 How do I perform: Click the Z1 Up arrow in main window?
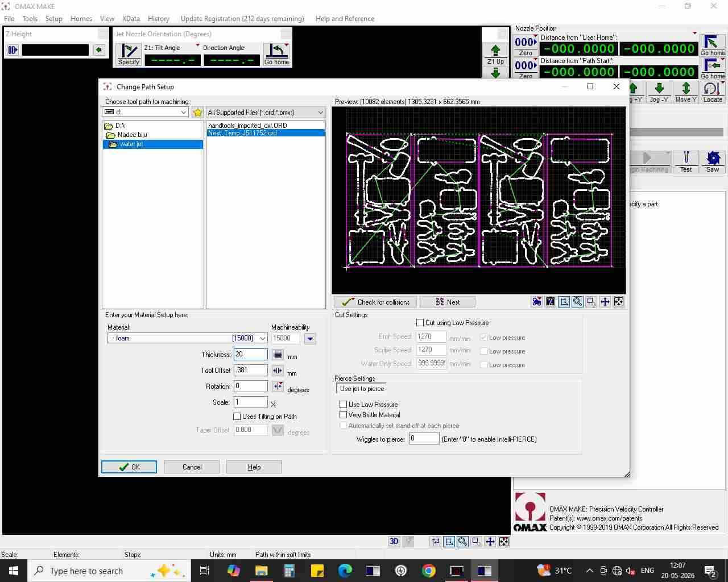click(495, 55)
